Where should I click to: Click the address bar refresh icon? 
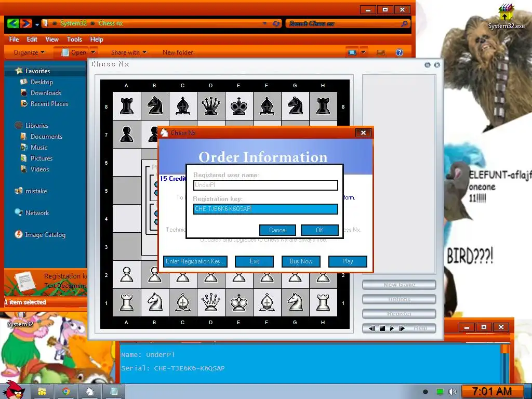coord(276,23)
